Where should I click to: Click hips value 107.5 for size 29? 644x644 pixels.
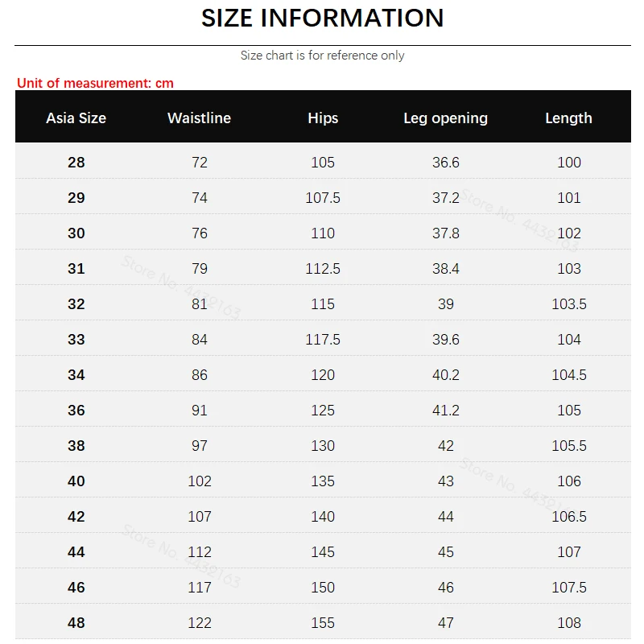323,198
